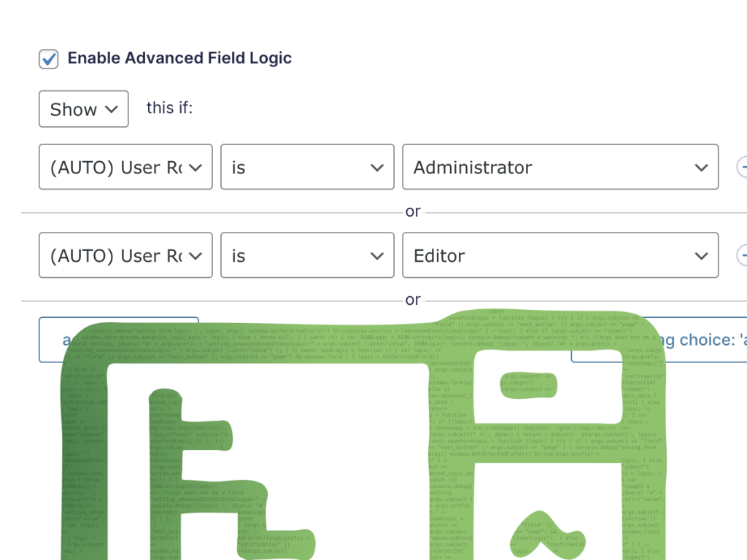Open the Administrator value dropdown
The width and height of the screenshot is (747, 560).
point(560,167)
